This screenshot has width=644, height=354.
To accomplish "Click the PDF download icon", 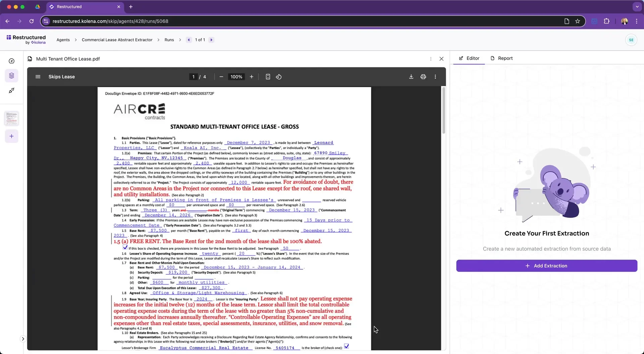I will pos(411,77).
